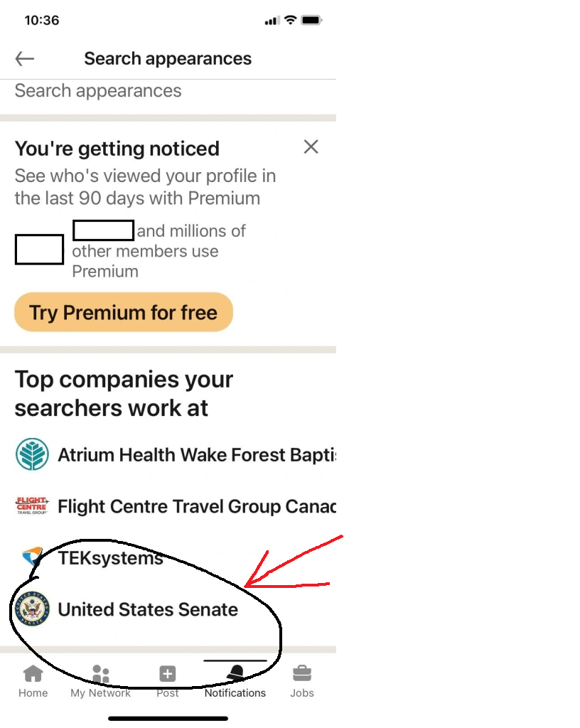580x728 pixels.
Task: Open the TEKsystems company entry
Action: pyautogui.click(x=110, y=558)
